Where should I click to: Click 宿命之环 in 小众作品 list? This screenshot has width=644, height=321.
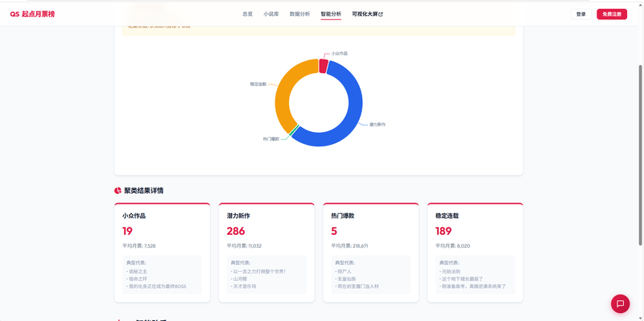click(x=137, y=278)
